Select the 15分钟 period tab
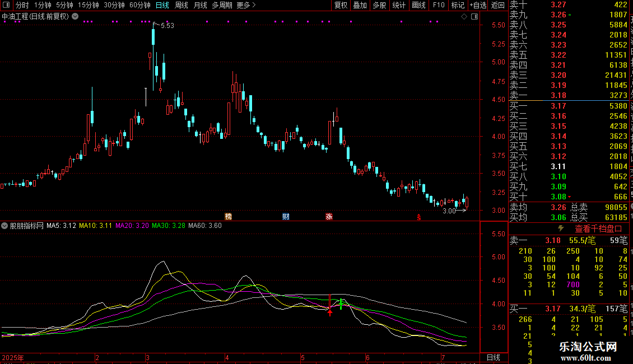 click(x=89, y=5)
